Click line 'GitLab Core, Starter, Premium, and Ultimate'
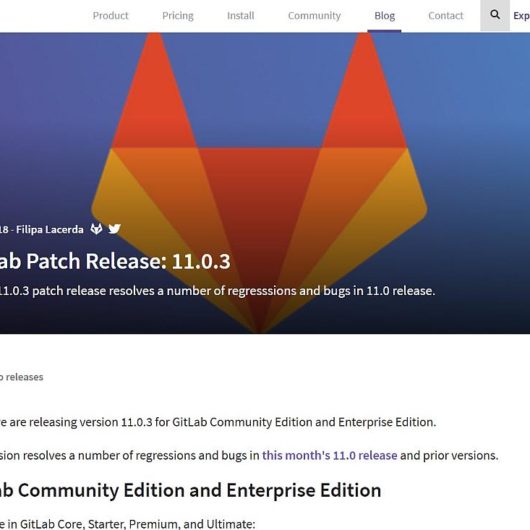 coord(138,524)
